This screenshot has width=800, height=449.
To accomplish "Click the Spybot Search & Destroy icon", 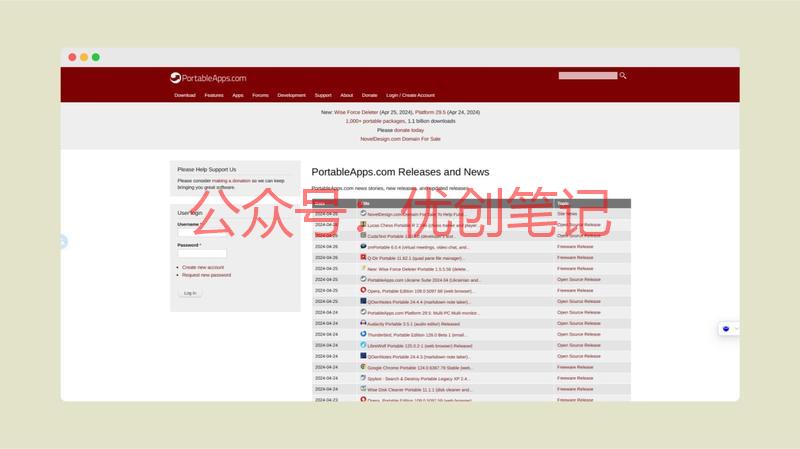I will click(x=363, y=378).
